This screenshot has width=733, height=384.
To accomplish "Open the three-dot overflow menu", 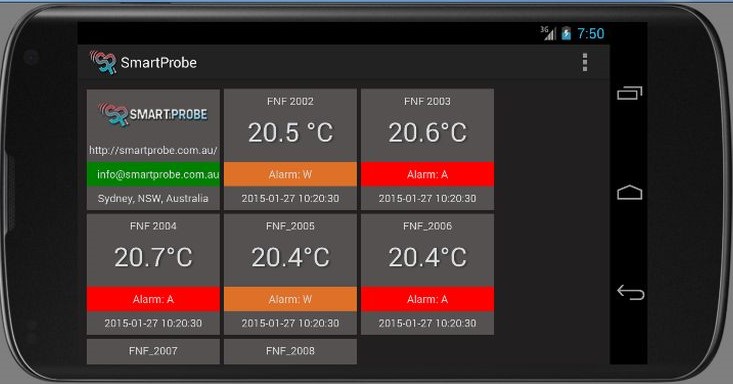I will pyautogui.click(x=584, y=62).
